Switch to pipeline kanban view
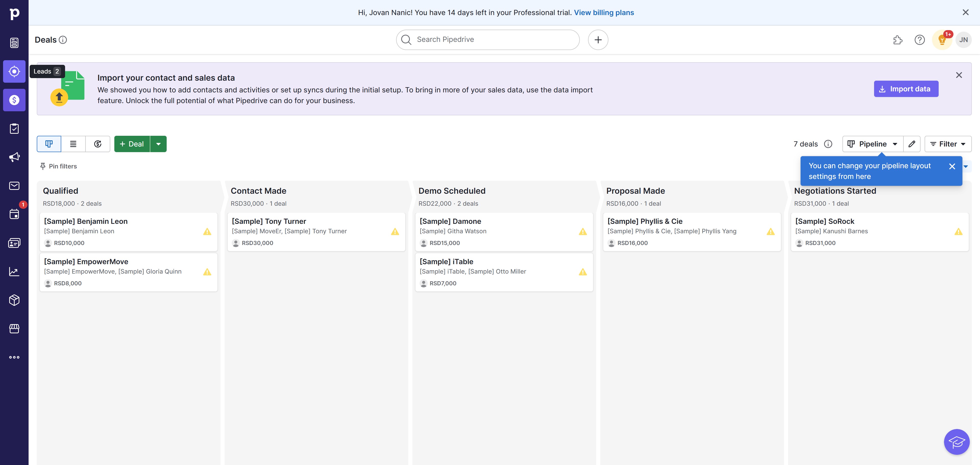 (49, 144)
